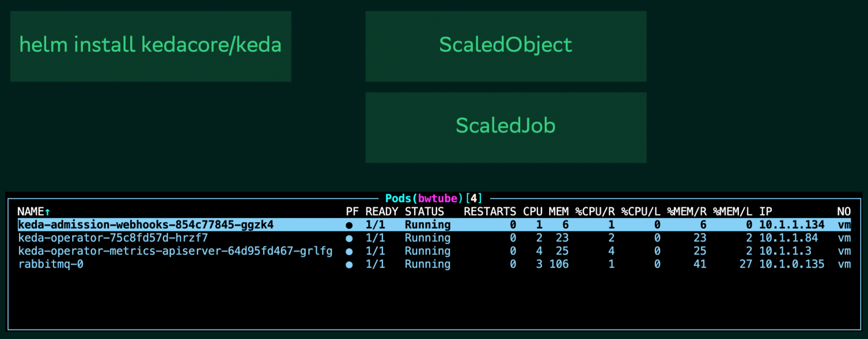Click port-forward dot for keda-admission-webhooks
Screen dimensions: 868x339
349,225
